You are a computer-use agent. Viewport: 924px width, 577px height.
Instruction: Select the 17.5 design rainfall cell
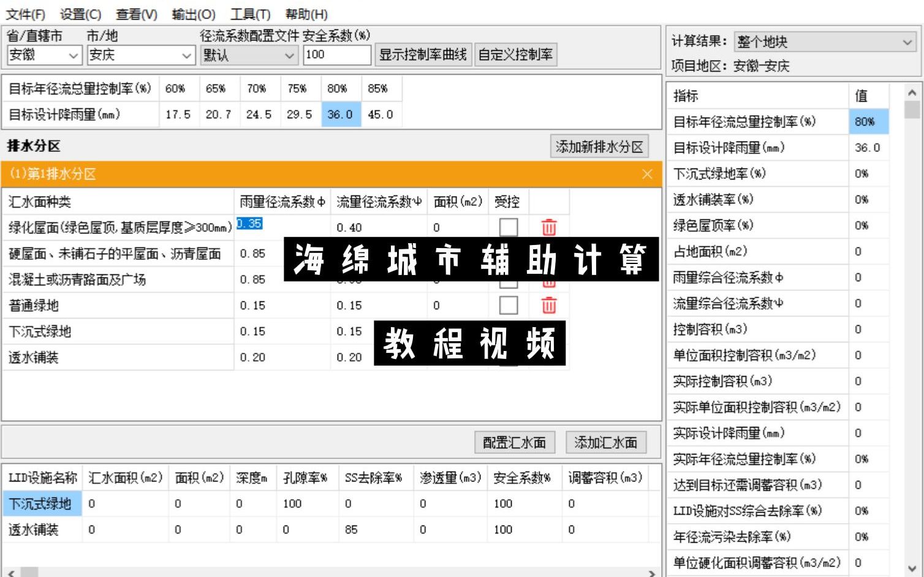[179, 115]
